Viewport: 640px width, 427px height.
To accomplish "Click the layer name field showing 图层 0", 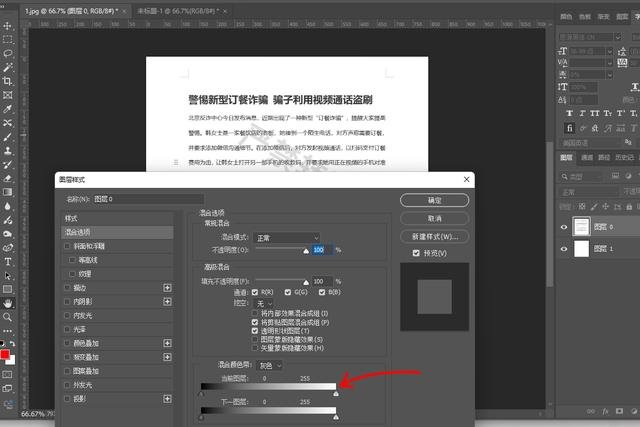I will (140, 200).
